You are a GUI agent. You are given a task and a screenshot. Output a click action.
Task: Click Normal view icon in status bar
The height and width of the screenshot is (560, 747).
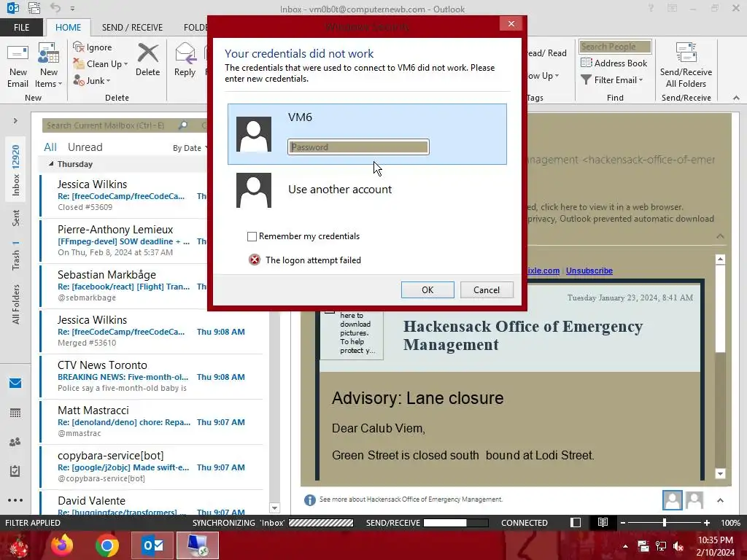[x=576, y=522]
